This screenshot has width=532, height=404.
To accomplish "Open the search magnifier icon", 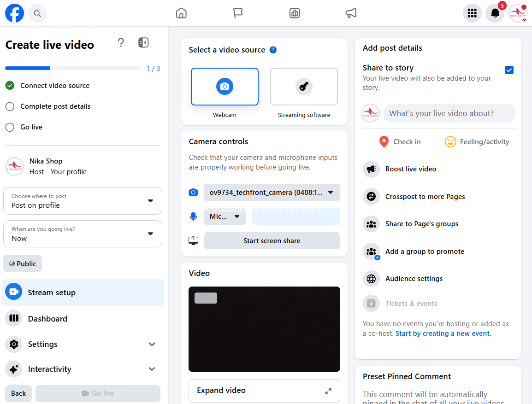I will coord(37,13).
